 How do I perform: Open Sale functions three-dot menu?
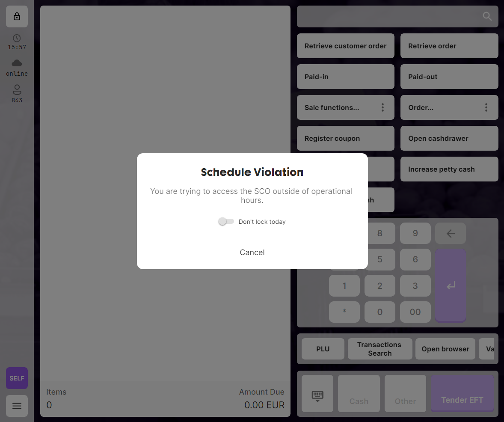[x=382, y=107]
